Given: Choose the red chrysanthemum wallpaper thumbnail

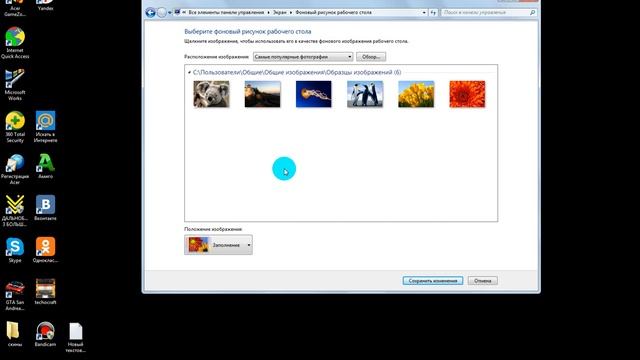Looking at the screenshot, I should [x=467, y=94].
